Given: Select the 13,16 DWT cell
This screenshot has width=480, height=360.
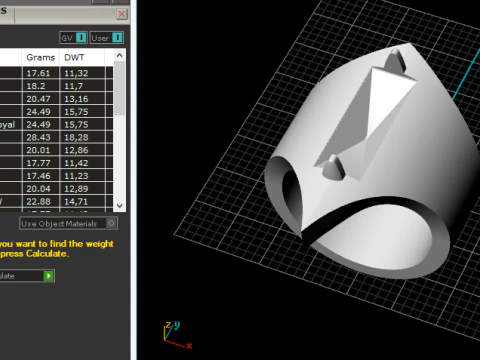Looking at the screenshot, I should [x=82, y=99].
